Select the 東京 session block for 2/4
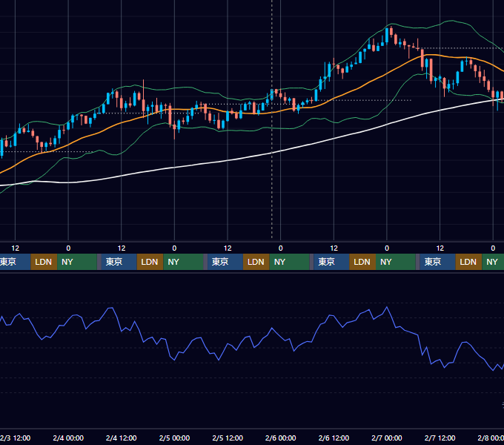 coord(119,262)
